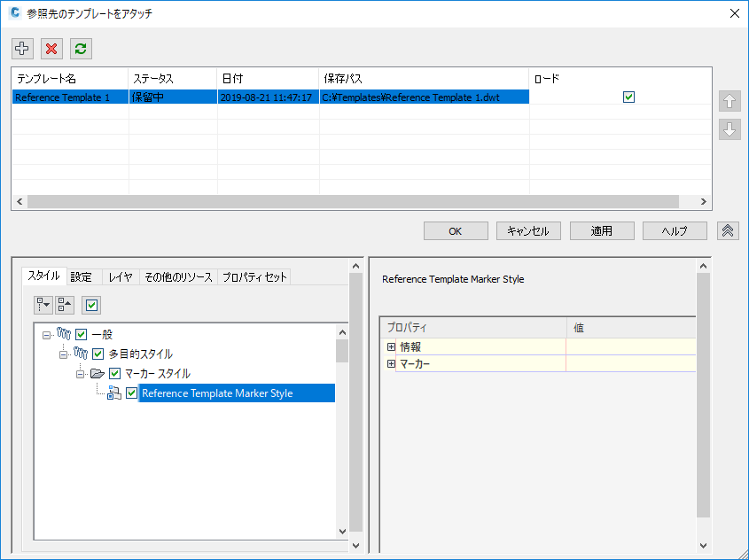The height and width of the screenshot is (560, 749).
Task: Click the ステータス column header
Action: tap(173, 79)
